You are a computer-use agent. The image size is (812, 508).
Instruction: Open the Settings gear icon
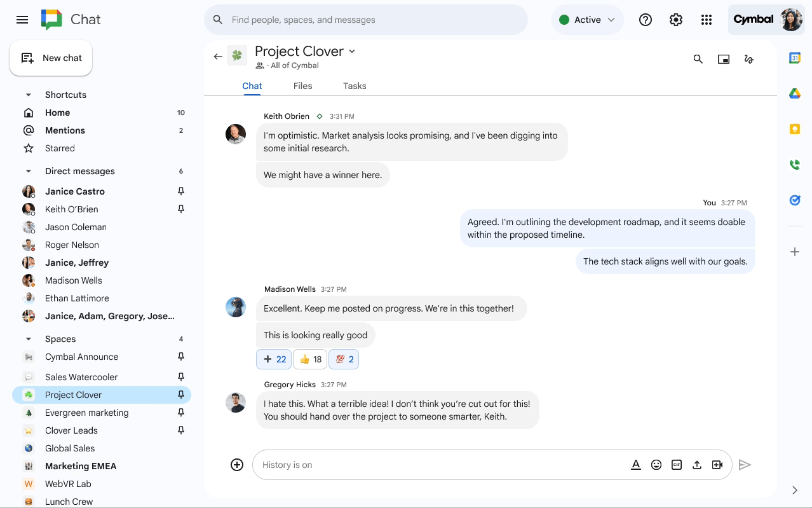(676, 20)
